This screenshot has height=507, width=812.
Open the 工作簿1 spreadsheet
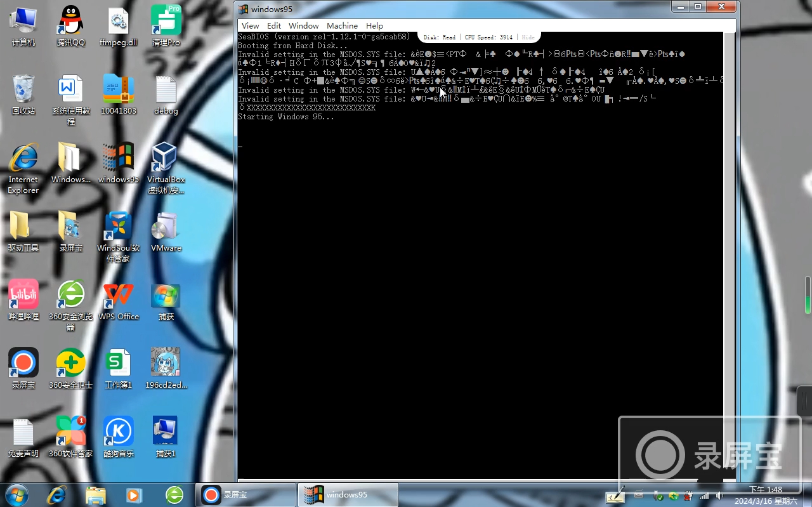(x=118, y=369)
